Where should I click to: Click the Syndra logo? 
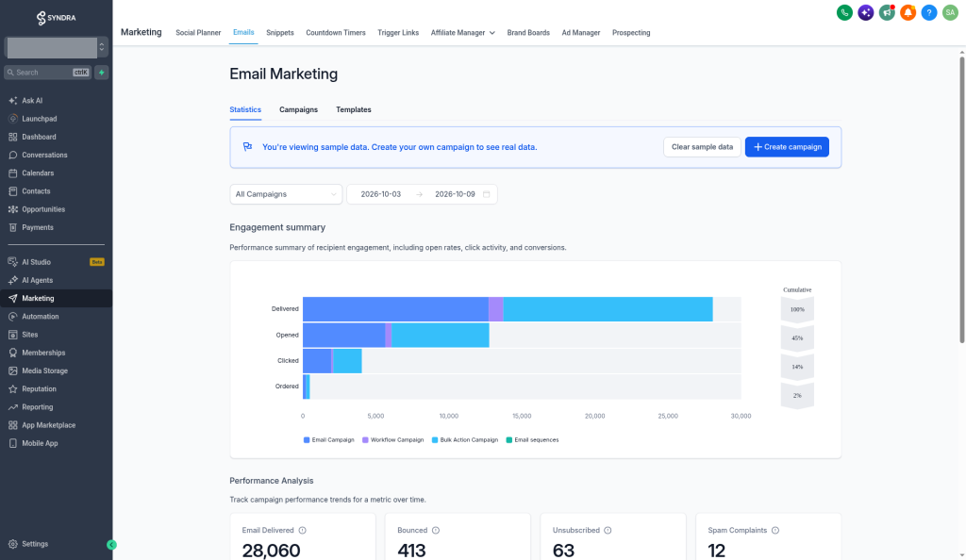(56, 18)
